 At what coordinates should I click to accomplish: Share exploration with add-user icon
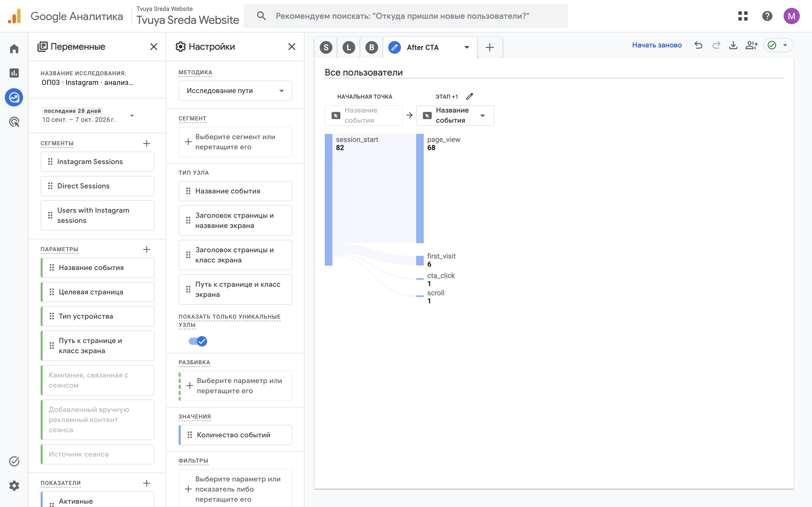tap(751, 45)
